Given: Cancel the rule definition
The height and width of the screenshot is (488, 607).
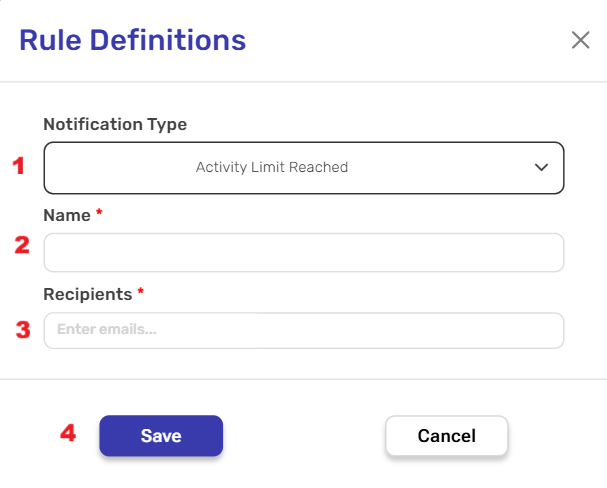Looking at the screenshot, I should (x=447, y=436).
